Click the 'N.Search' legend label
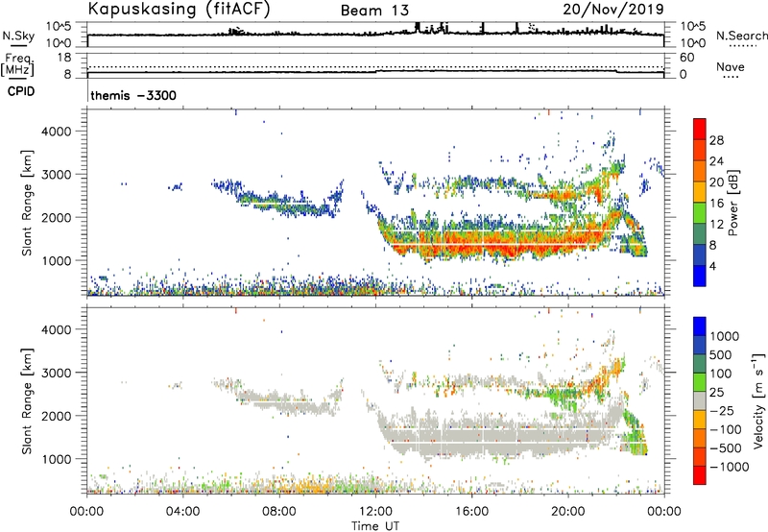The height and width of the screenshot is (532, 768). [741, 36]
